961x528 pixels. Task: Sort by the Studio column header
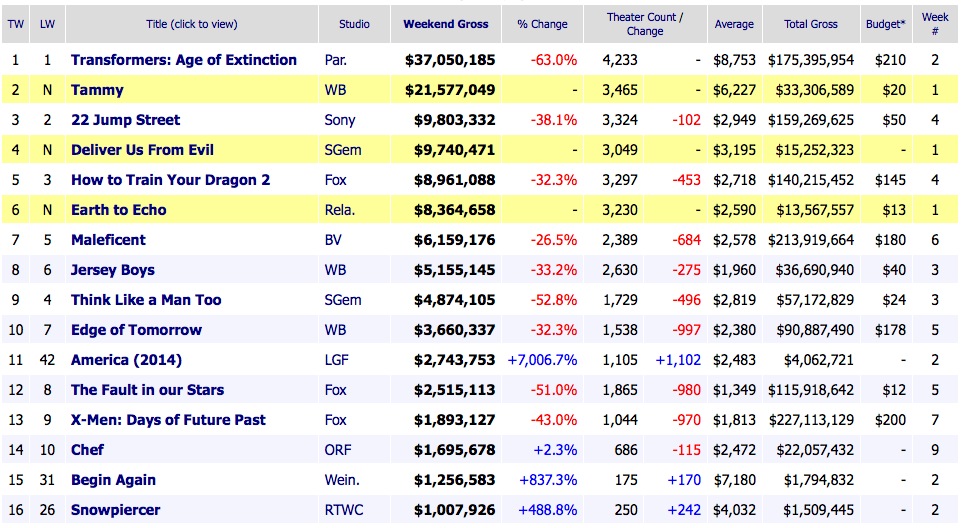pyautogui.click(x=354, y=25)
